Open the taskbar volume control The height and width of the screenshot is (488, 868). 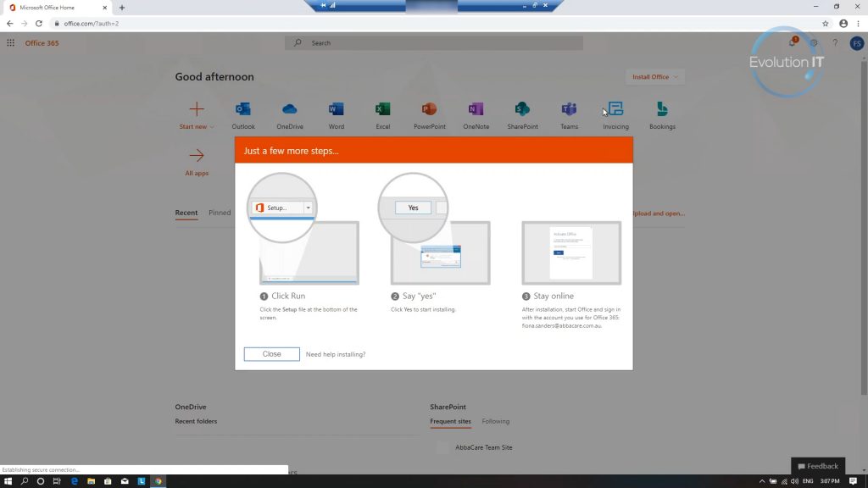(x=794, y=481)
